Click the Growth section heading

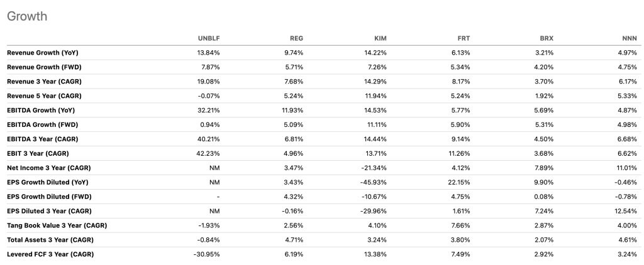coord(27,16)
